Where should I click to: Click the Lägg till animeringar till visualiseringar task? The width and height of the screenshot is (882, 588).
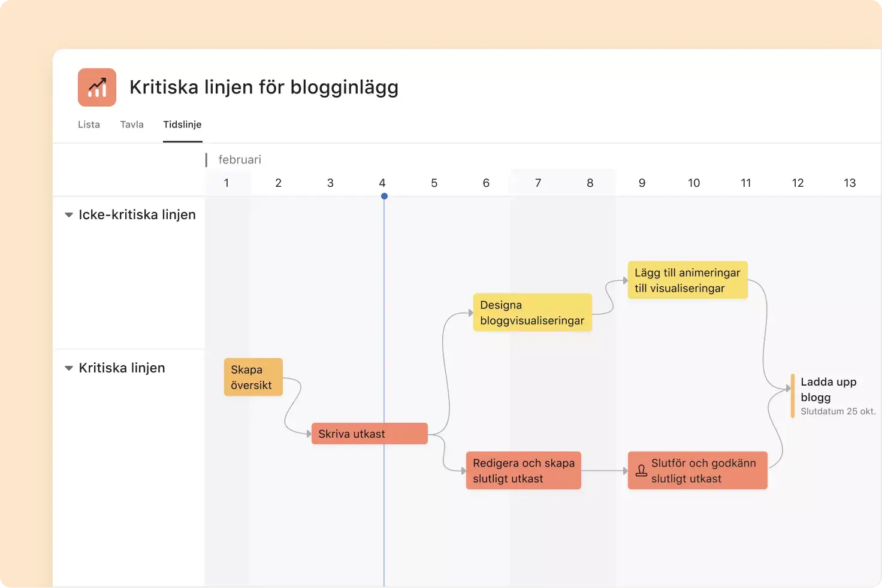tap(687, 280)
